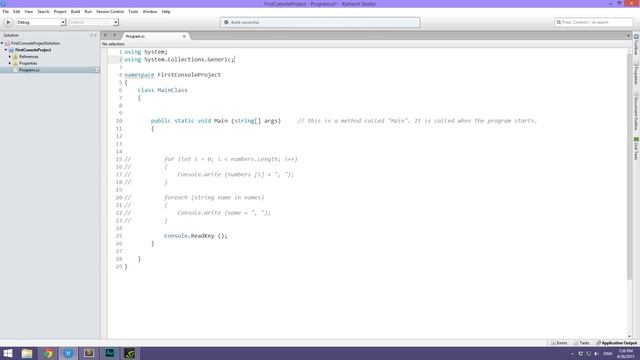
Task: Navigate back with the left arrow by the tabs
Action: (105, 36)
